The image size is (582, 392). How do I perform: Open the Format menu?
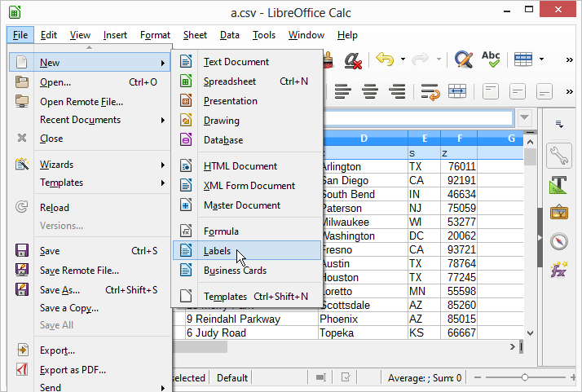point(155,35)
